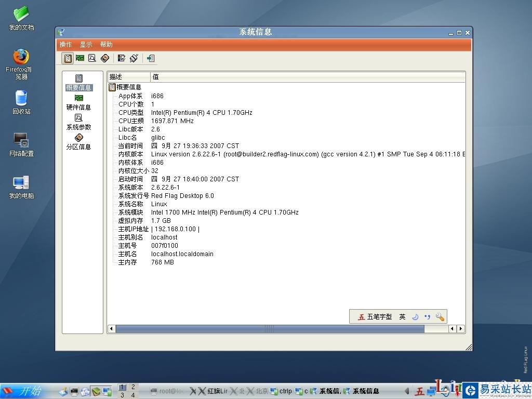This screenshot has width=532, height=399.
Task: Open the 显示 menu
Action: (86, 44)
